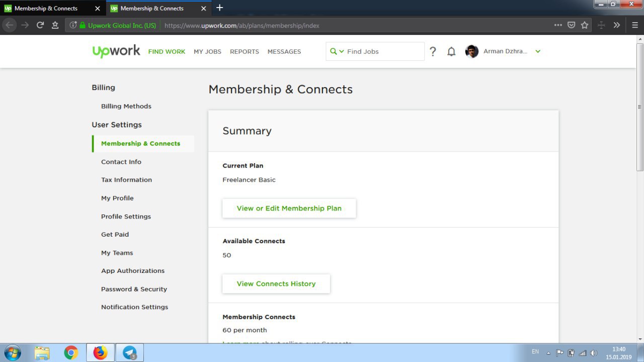Open Profile Settings link
Viewport: 644px width, 362px height.
coord(126,216)
